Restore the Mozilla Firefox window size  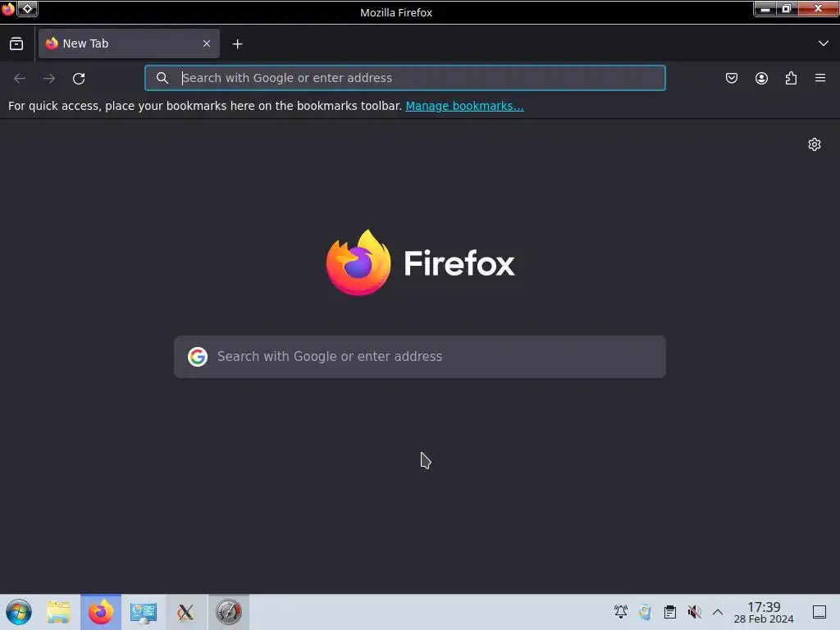(x=787, y=8)
